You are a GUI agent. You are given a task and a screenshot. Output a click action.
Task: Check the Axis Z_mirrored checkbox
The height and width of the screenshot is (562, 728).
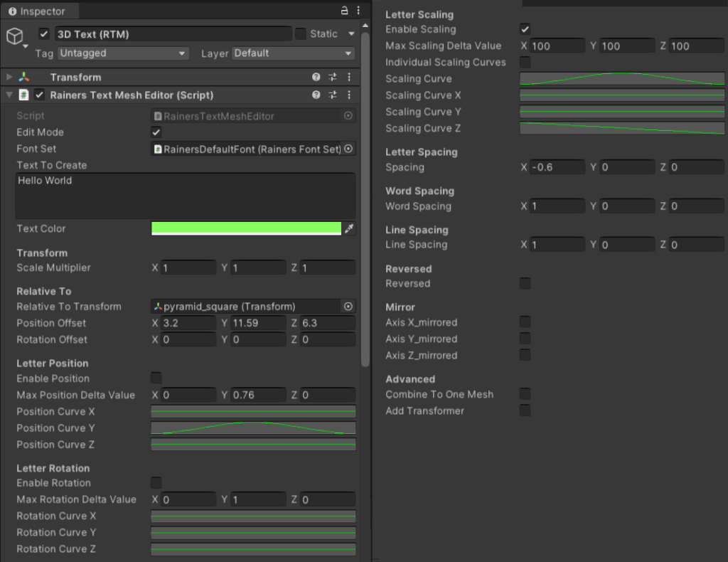525,355
